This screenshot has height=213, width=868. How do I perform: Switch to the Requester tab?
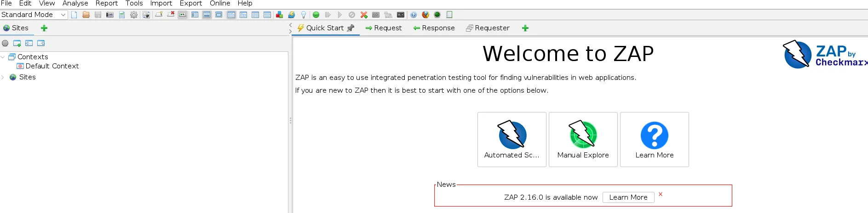pyautogui.click(x=488, y=28)
